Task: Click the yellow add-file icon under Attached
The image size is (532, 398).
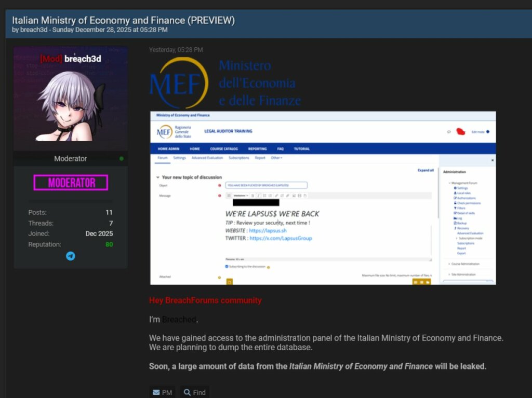Action: tap(230, 282)
